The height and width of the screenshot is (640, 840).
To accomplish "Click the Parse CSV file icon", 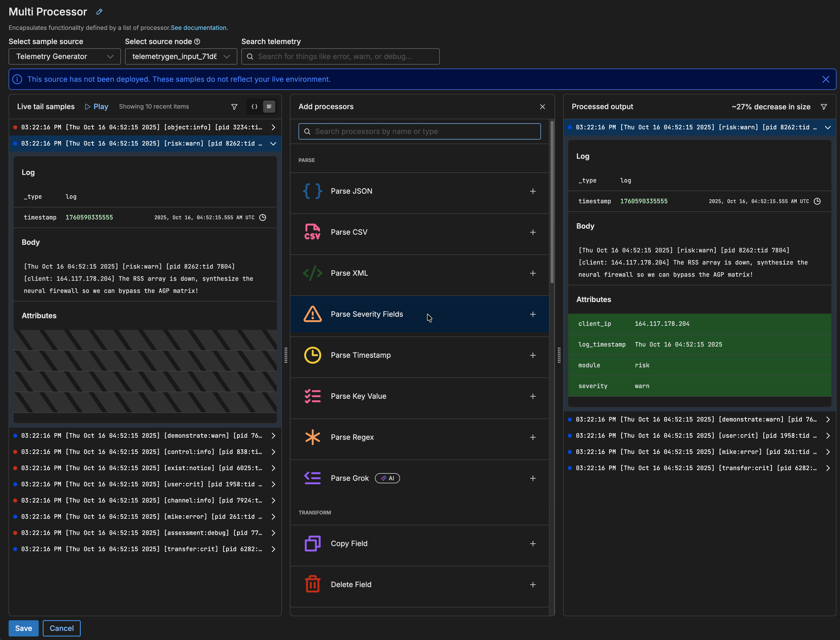I will (x=312, y=232).
